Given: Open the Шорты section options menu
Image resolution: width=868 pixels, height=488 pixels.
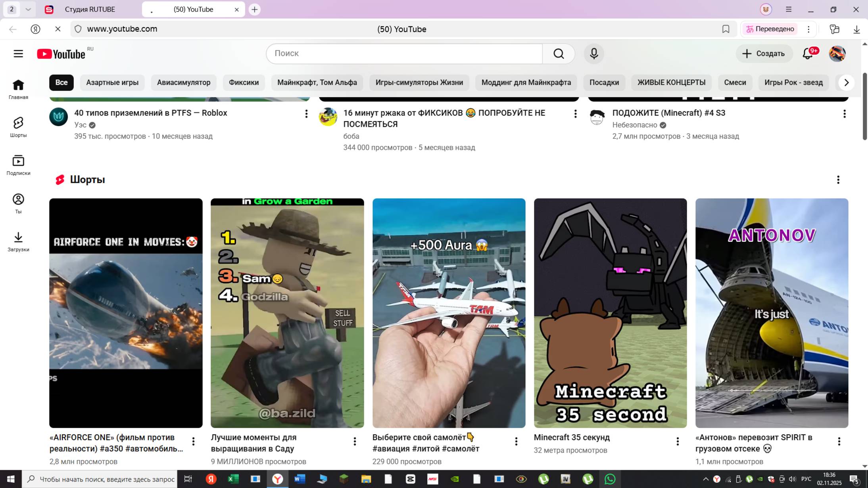Looking at the screenshot, I should [x=838, y=180].
